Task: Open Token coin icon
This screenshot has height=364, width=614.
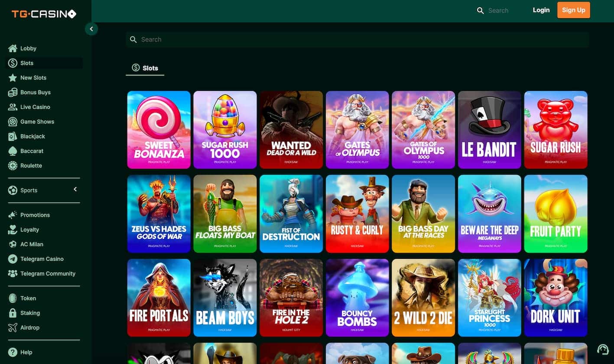Action: [x=13, y=298]
